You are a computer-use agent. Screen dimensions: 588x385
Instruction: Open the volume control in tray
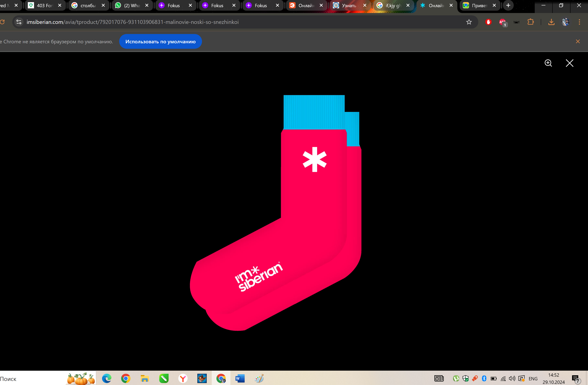tap(512, 378)
